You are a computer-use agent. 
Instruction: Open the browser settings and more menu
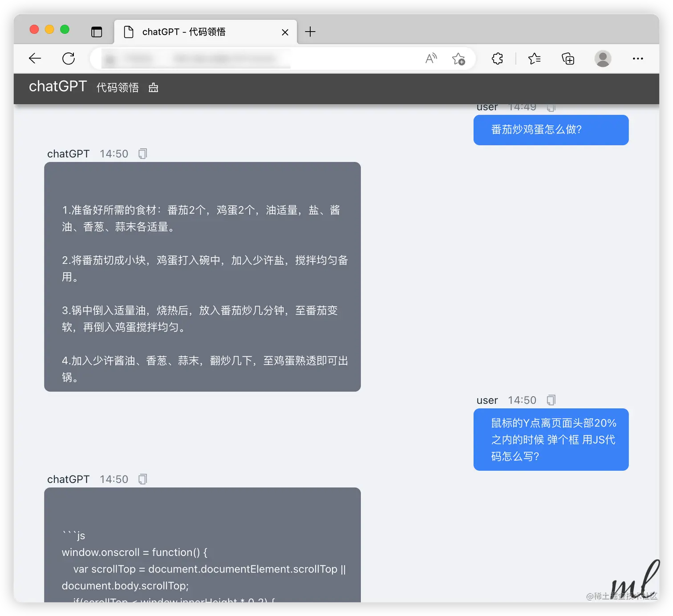(638, 58)
